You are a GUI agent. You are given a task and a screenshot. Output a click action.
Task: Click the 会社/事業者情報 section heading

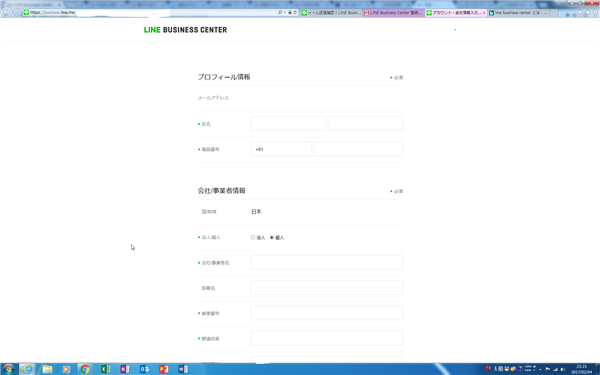point(222,191)
